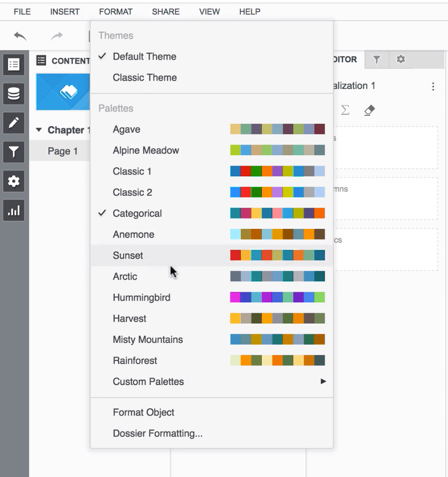Click the undo arrow icon

[20, 36]
